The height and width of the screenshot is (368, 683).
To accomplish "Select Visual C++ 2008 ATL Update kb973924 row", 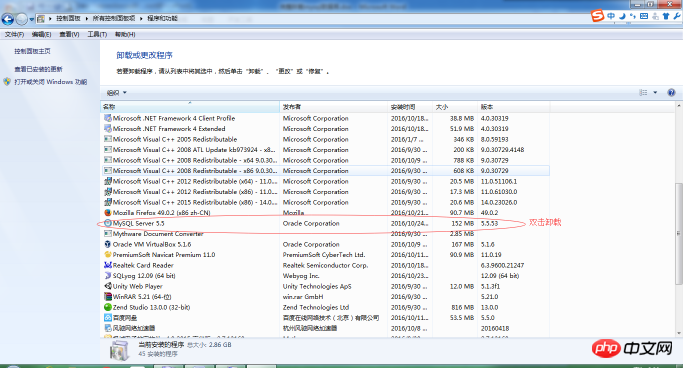I will pyautogui.click(x=325, y=150).
